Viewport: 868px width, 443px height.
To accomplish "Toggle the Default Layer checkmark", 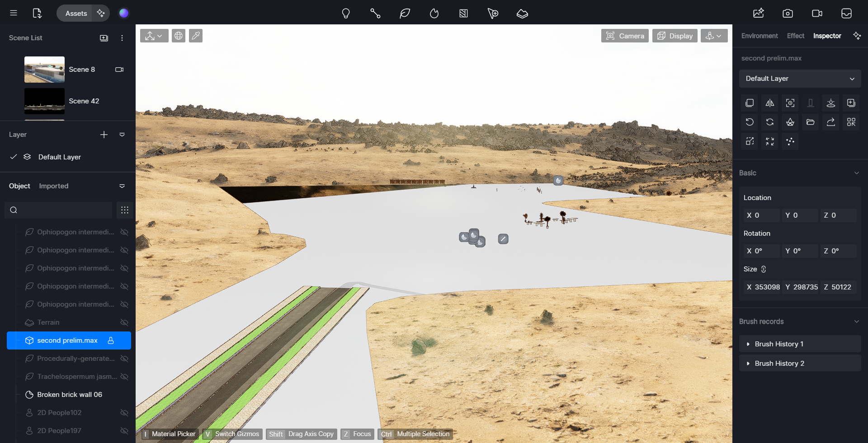I will (14, 157).
